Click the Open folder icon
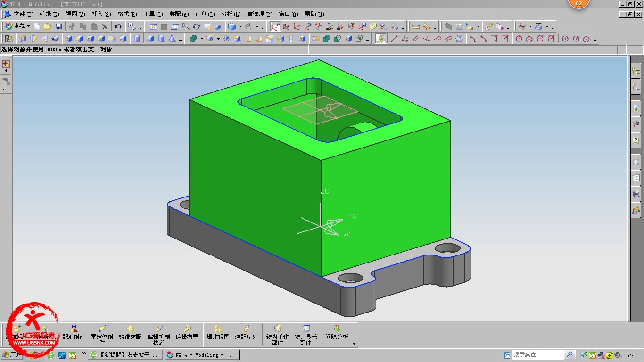This screenshot has height=362, width=644. [48, 26]
